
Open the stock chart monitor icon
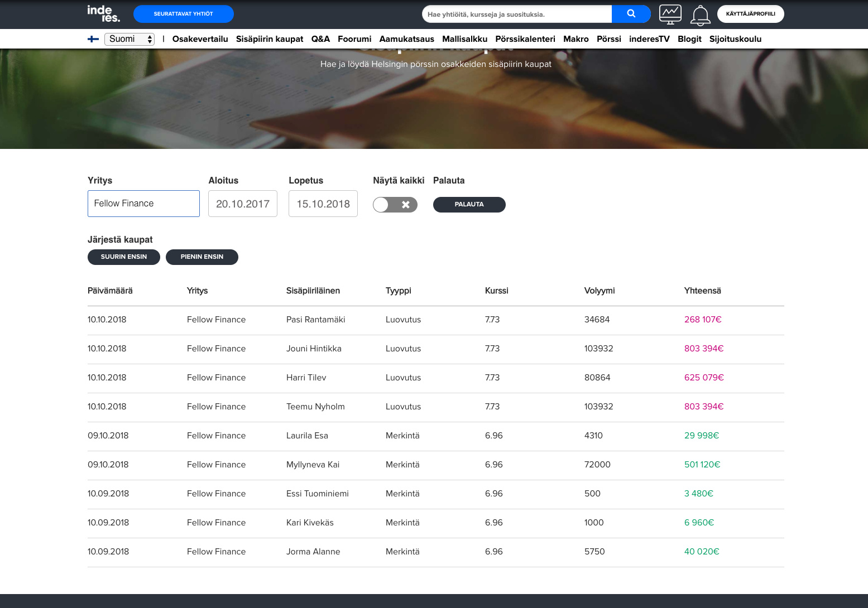pos(670,15)
